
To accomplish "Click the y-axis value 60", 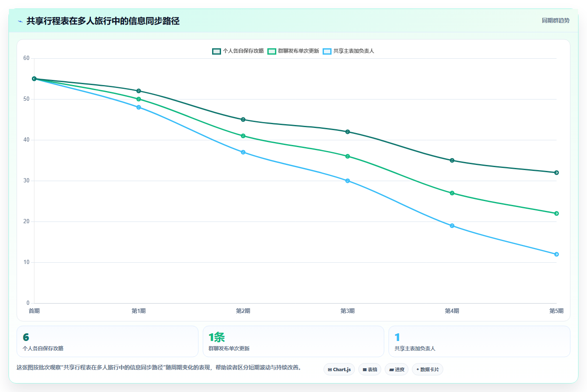I will [x=26, y=58].
